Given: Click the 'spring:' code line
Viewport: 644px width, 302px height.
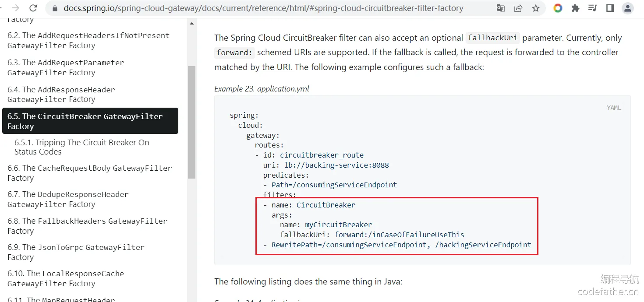Looking at the screenshot, I should pos(244,116).
